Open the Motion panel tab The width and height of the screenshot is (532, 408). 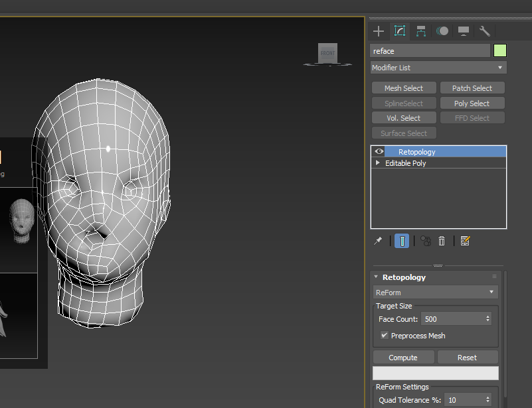click(442, 31)
